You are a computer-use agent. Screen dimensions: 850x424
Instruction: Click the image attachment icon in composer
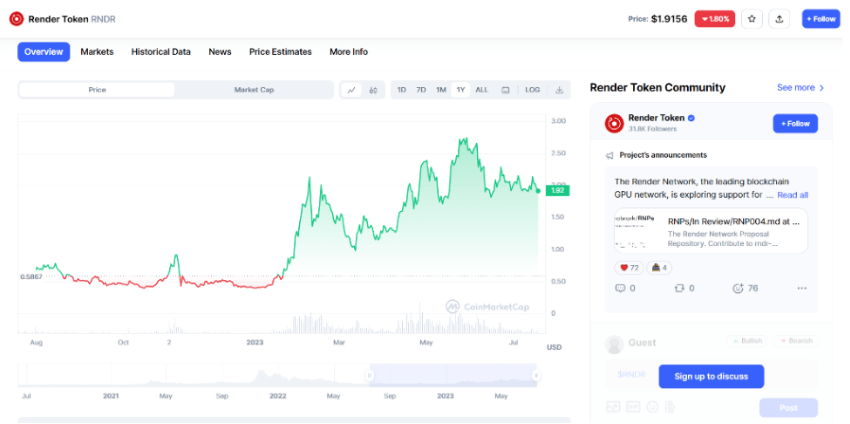tap(613, 406)
